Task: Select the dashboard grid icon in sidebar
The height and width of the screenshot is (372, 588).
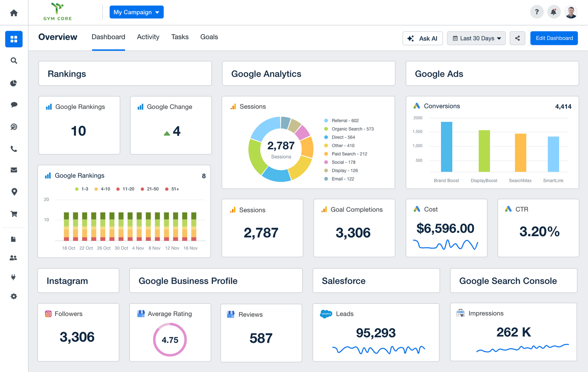Action: coord(14,39)
